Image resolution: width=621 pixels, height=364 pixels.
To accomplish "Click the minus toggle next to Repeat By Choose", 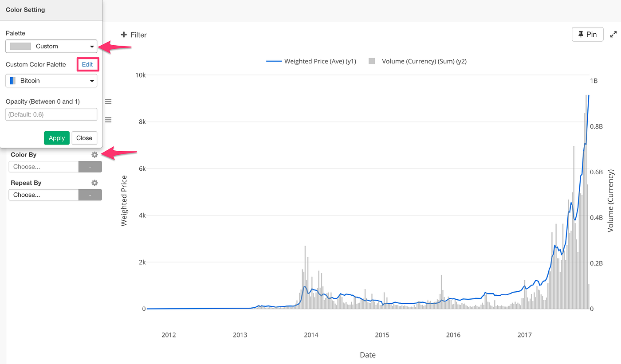I will [x=90, y=195].
